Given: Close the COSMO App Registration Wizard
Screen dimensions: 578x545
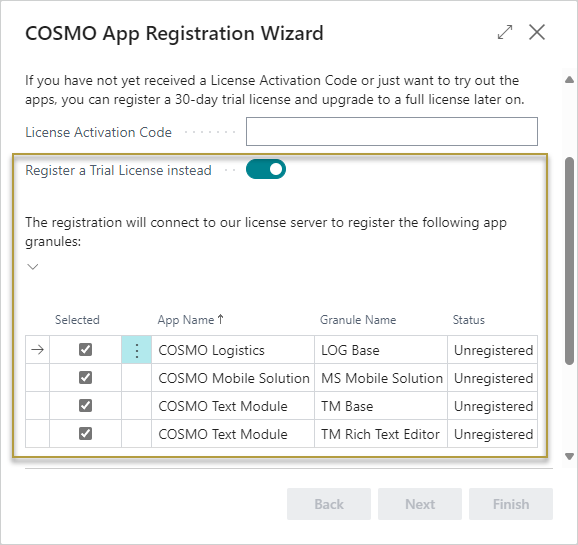Looking at the screenshot, I should point(537,32).
